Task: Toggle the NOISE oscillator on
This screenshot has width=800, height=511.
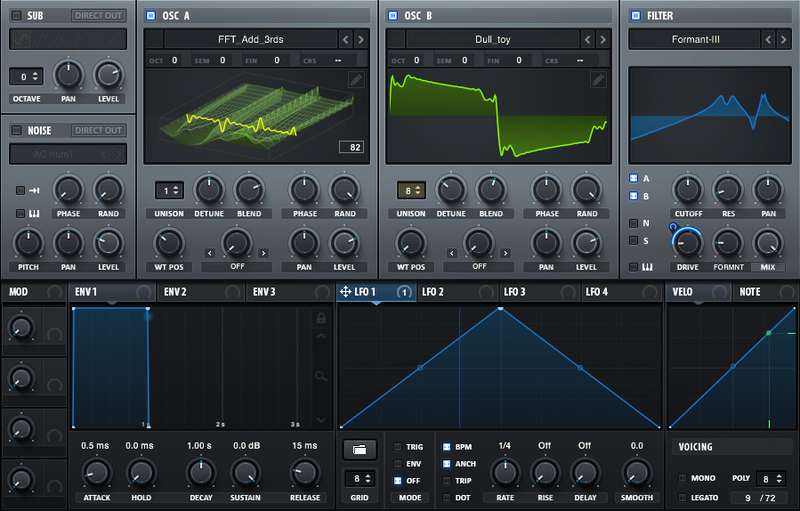Action: pyautogui.click(x=16, y=130)
